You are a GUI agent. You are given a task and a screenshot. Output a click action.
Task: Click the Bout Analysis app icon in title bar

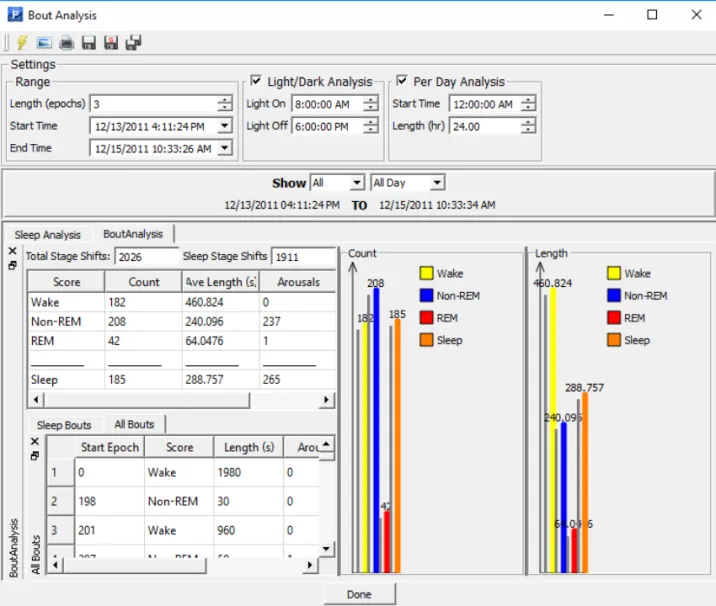click(x=15, y=15)
